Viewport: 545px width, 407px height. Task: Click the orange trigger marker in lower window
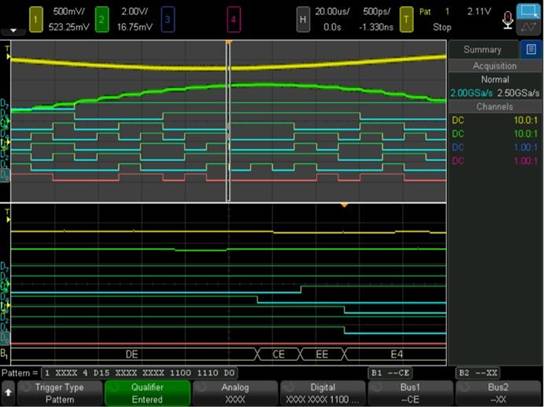344,205
